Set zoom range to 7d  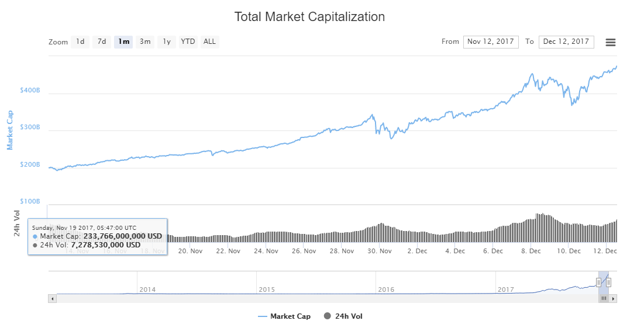(x=102, y=42)
